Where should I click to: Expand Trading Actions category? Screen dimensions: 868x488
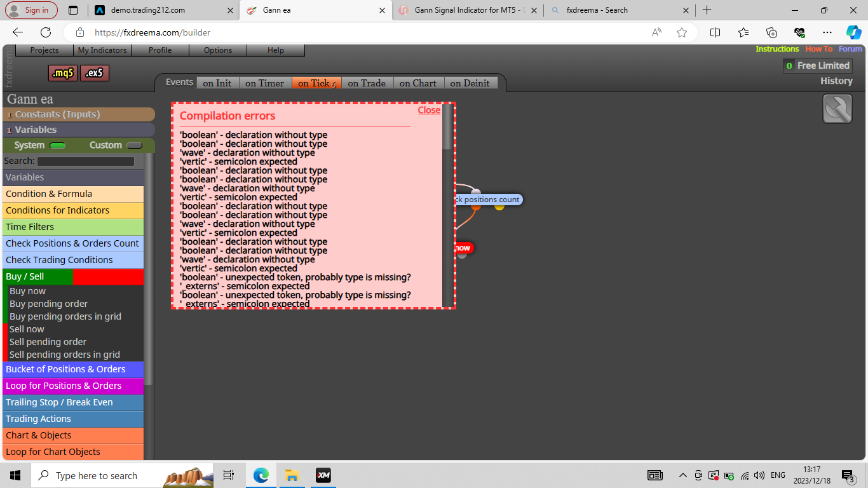coord(73,419)
